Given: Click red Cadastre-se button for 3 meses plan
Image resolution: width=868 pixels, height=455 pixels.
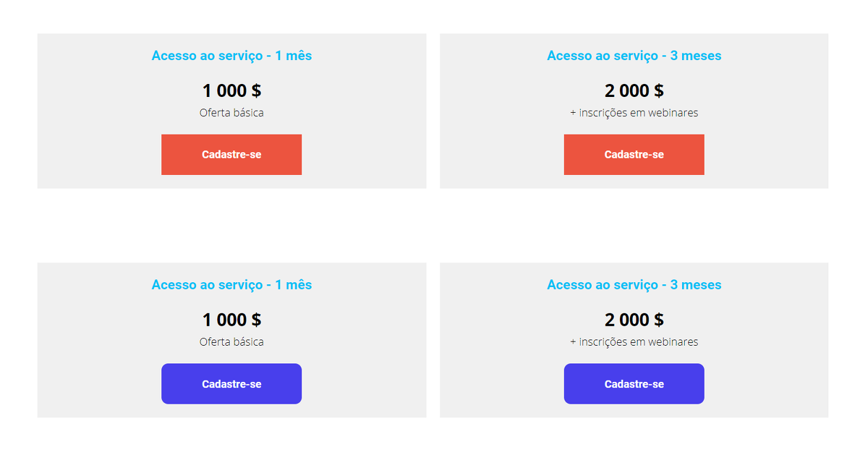Looking at the screenshot, I should (x=634, y=155).
